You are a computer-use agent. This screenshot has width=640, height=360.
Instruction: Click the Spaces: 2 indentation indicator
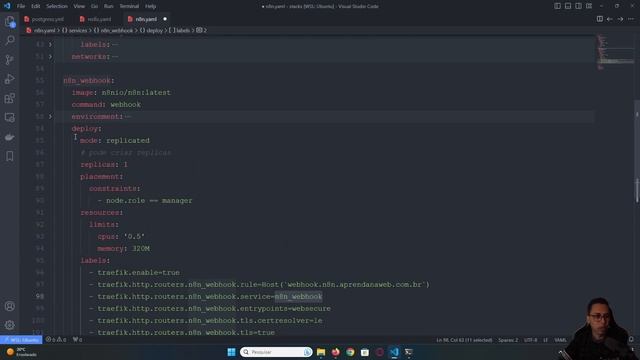[x=508, y=340]
